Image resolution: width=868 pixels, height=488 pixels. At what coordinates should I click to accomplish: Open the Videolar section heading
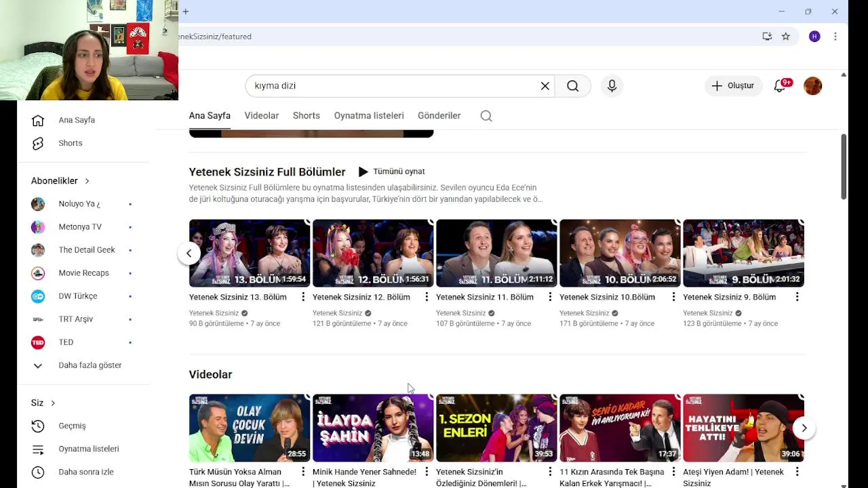(x=210, y=375)
